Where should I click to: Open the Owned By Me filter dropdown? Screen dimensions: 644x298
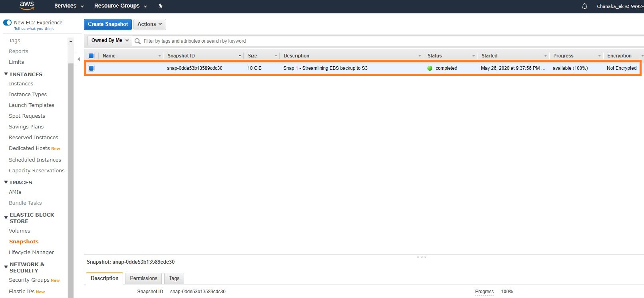(110, 40)
